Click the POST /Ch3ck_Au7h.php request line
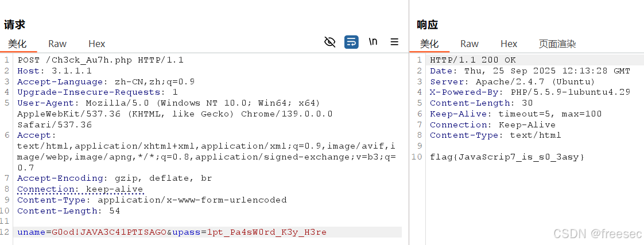Screen dimensions: 644x245 coord(100,60)
